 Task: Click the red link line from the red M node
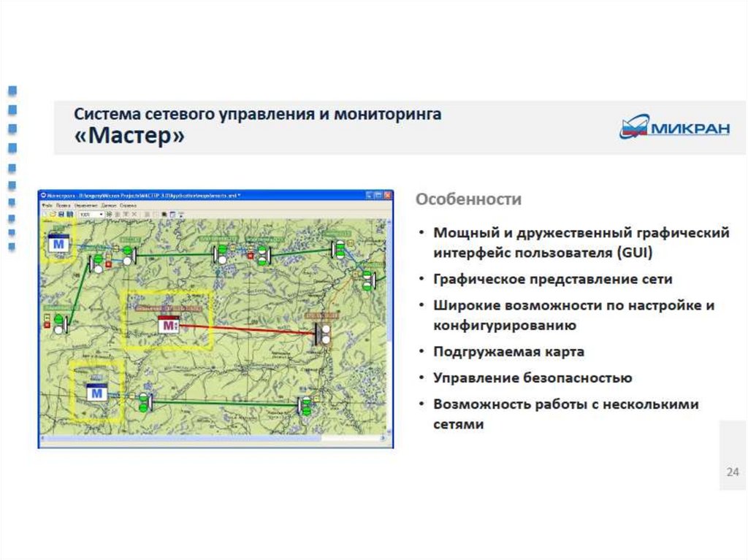[x=248, y=329]
